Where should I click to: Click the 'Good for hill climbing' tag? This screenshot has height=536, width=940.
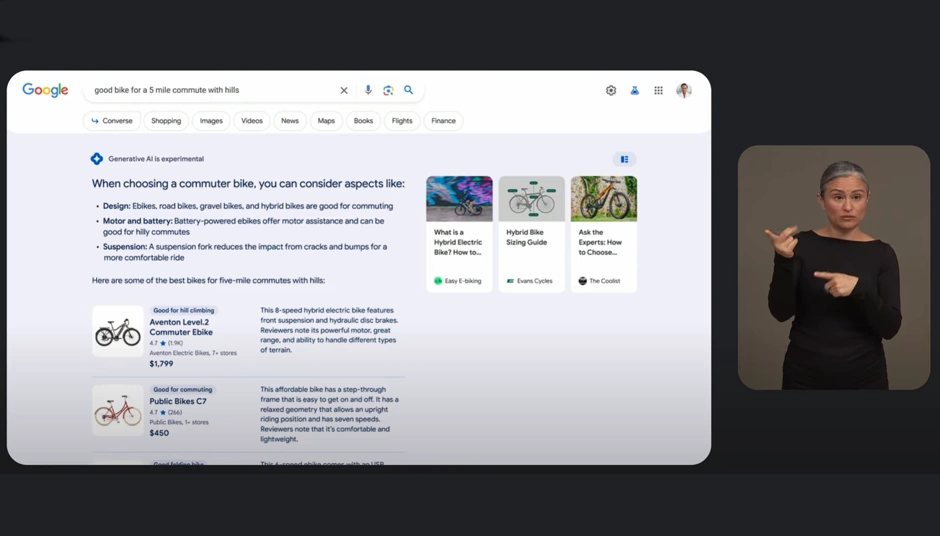(183, 310)
